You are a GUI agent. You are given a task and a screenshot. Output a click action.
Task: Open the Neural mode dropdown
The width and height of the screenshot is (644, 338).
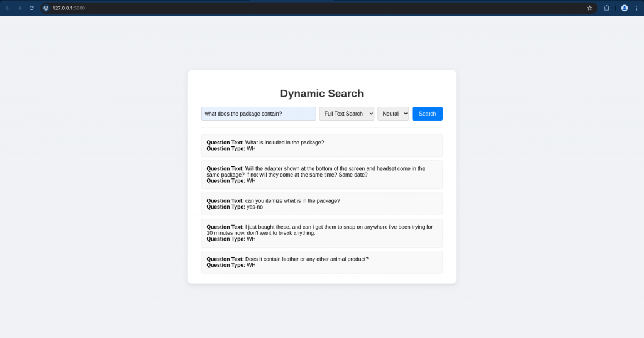pyautogui.click(x=393, y=114)
